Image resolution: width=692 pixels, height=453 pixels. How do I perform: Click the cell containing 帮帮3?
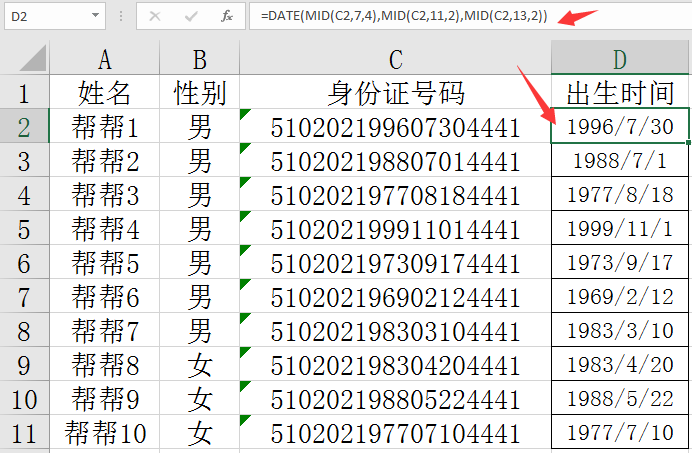coord(105,194)
